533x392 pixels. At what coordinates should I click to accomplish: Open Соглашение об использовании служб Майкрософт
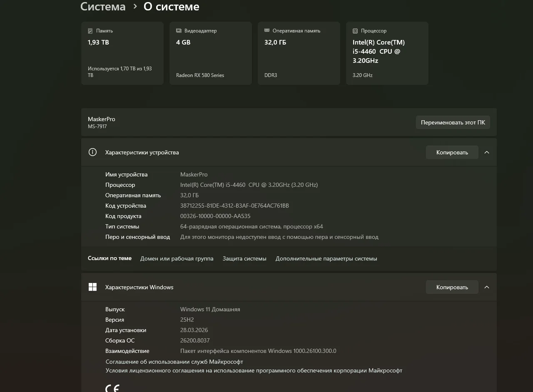coord(174,362)
